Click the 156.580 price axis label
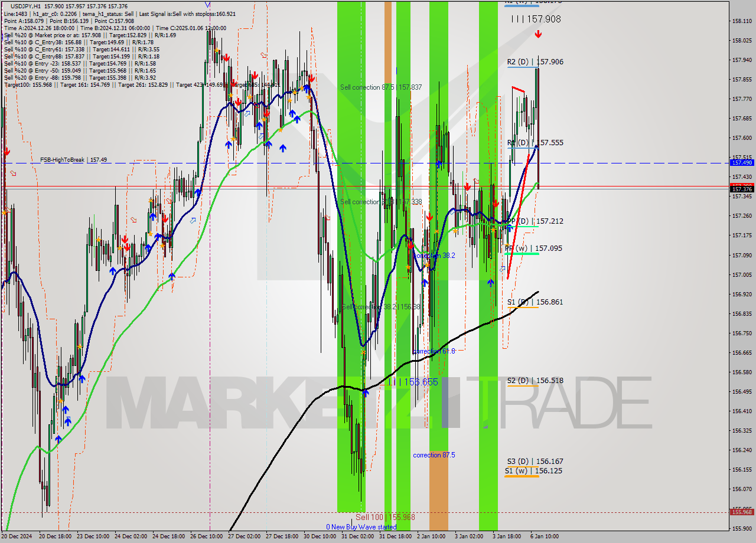 [x=742, y=372]
